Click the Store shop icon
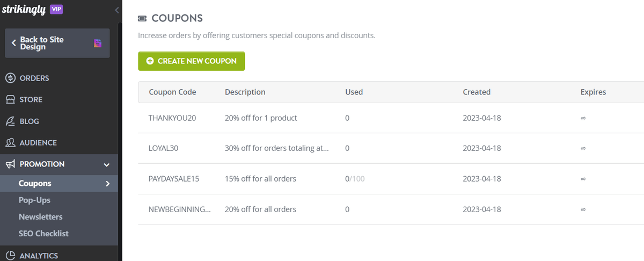 click(x=10, y=99)
